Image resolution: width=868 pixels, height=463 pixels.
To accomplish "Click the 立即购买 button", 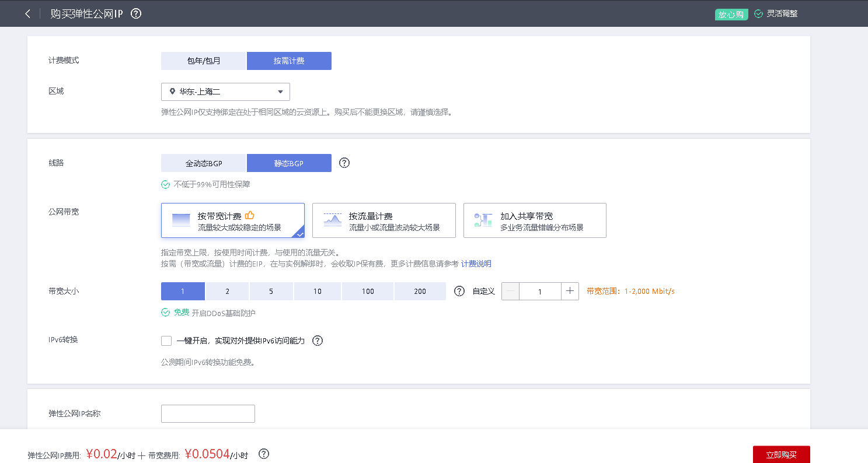I will pyautogui.click(x=781, y=454).
